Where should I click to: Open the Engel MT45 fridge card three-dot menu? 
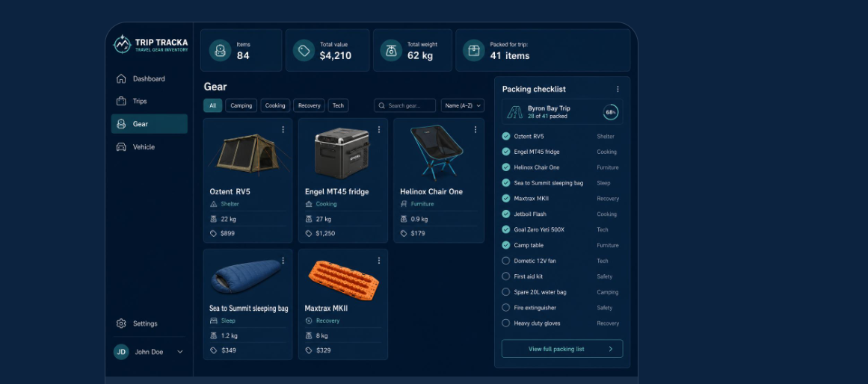point(378,129)
